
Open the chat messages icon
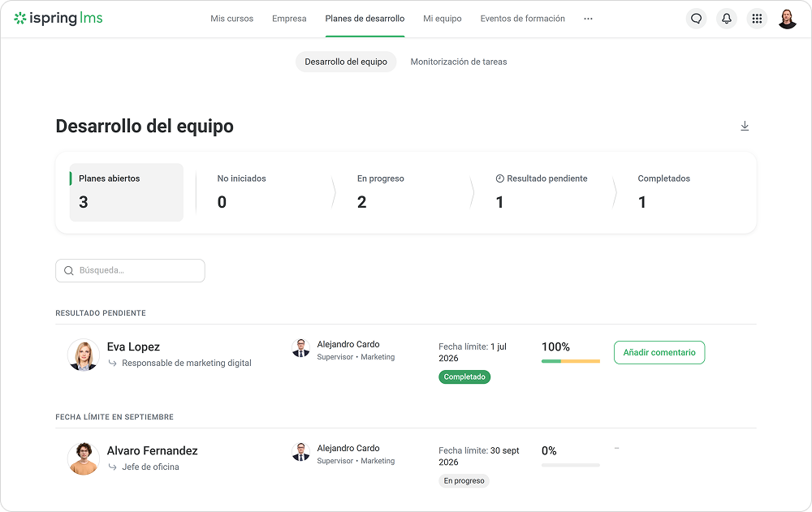tap(696, 19)
